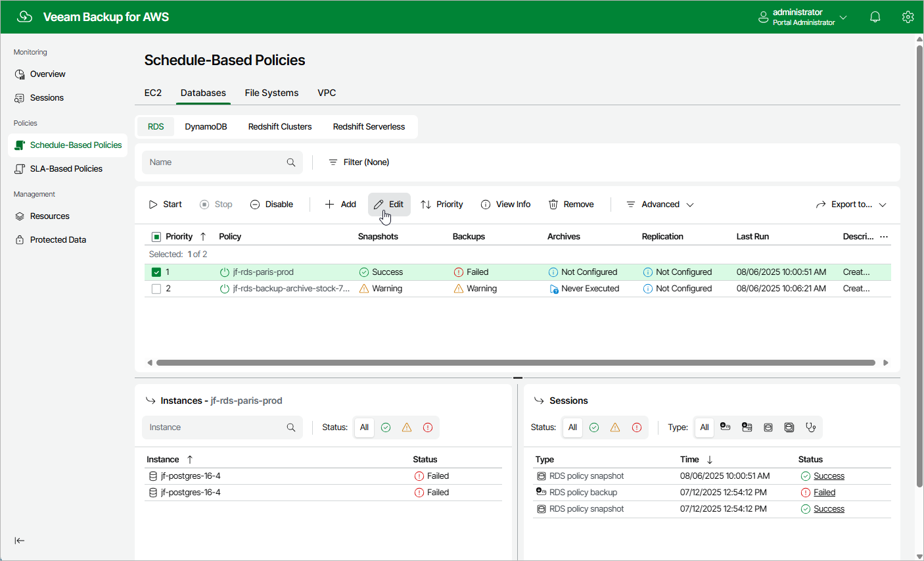924x561 pixels.
Task: Sort by the Instance column header
Action: pyautogui.click(x=163, y=460)
